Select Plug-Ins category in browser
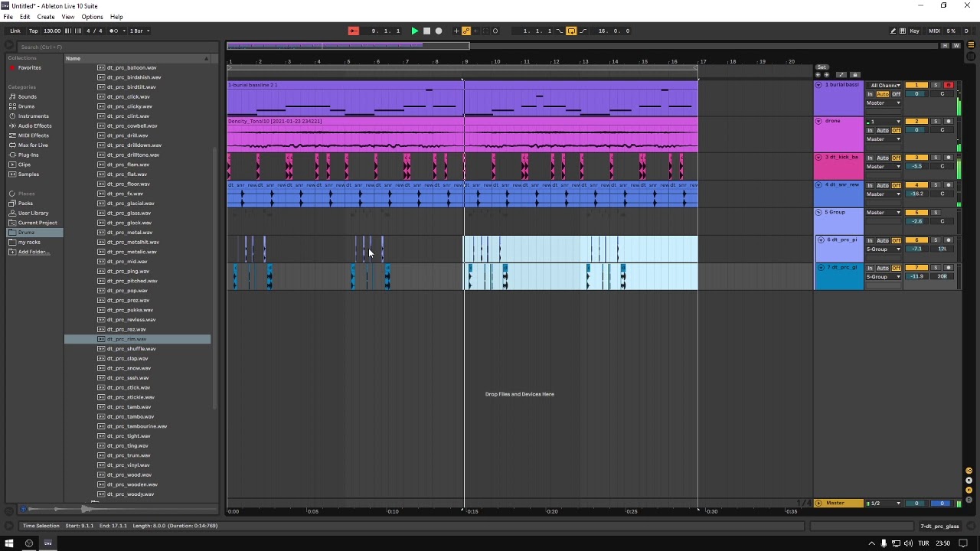 click(28, 155)
